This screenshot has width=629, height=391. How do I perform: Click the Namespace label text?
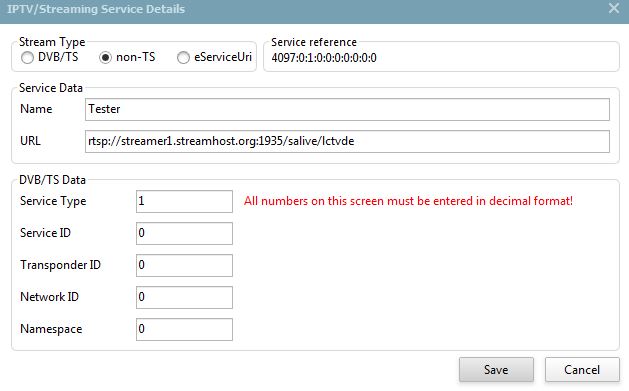click(x=51, y=329)
